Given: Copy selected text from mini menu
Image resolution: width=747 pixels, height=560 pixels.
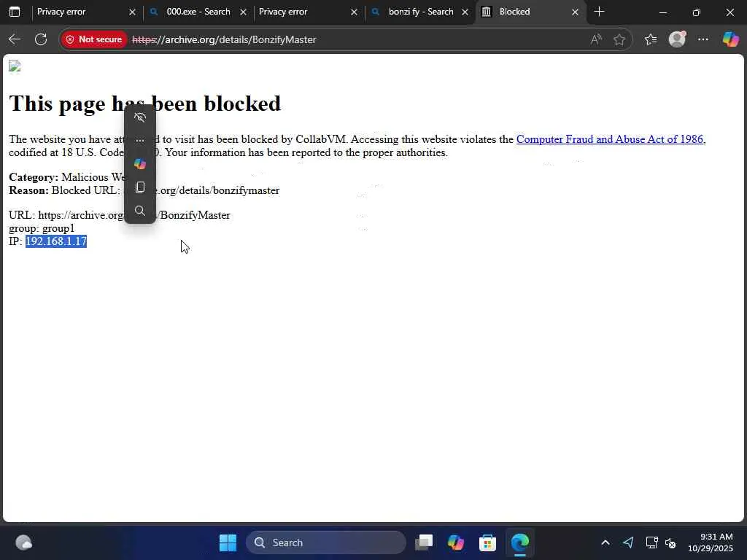Looking at the screenshot, I should (139, 187).
